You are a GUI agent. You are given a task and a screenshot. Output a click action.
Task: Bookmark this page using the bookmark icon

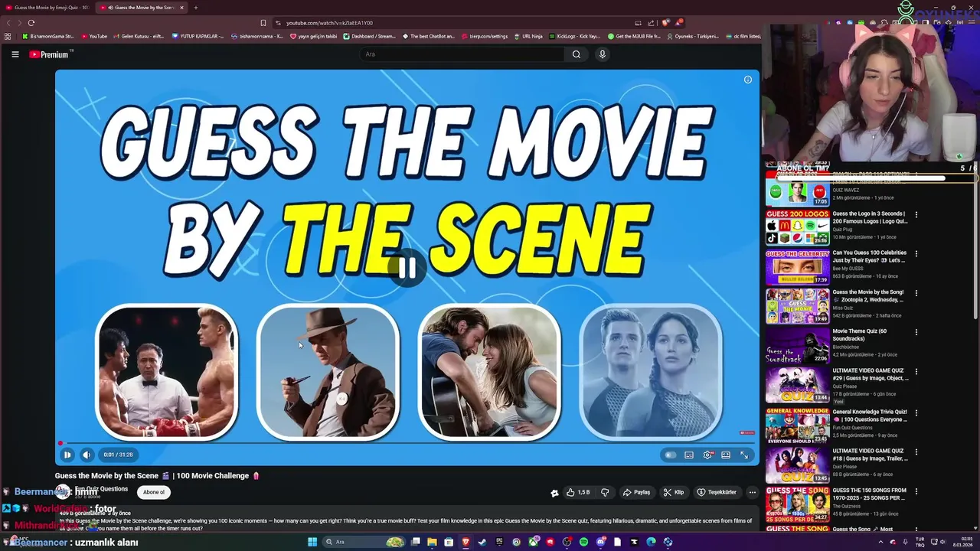(263, 23)
